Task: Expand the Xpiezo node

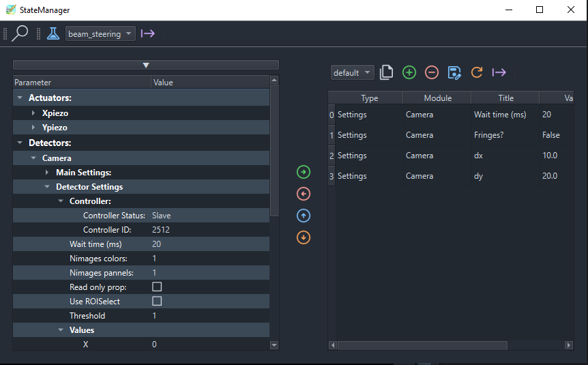Action: tap(33, 113)
